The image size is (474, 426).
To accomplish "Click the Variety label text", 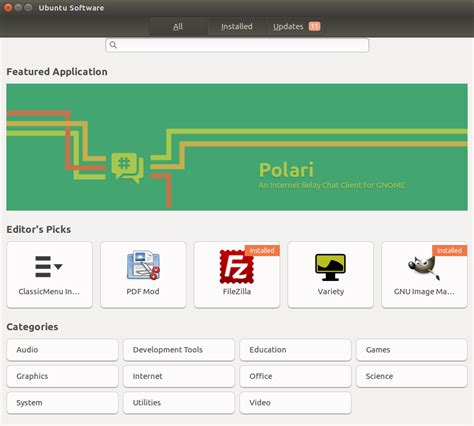I will [x=331, y=291].
